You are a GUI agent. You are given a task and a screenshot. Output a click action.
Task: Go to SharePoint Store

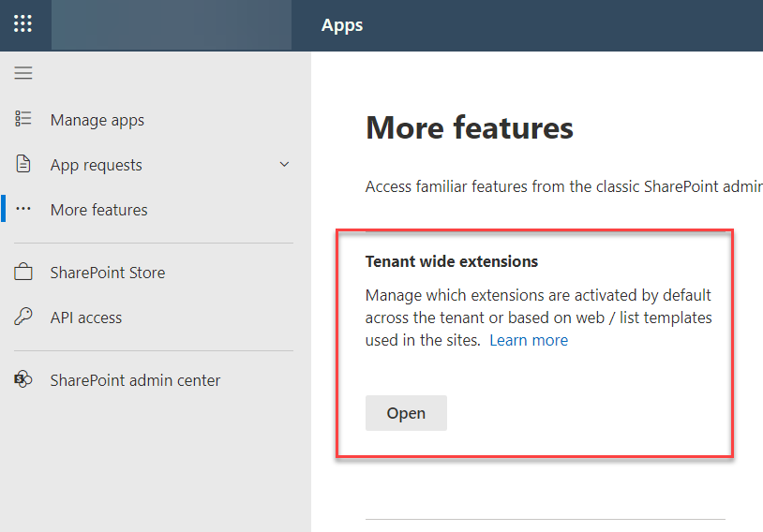coord(108,273)
